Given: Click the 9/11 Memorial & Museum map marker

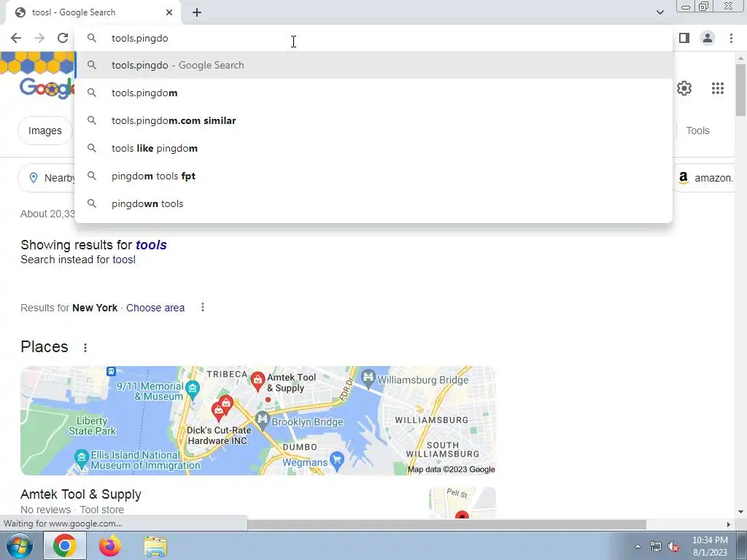Looking at the screenshot, I should tap(193, 389).
